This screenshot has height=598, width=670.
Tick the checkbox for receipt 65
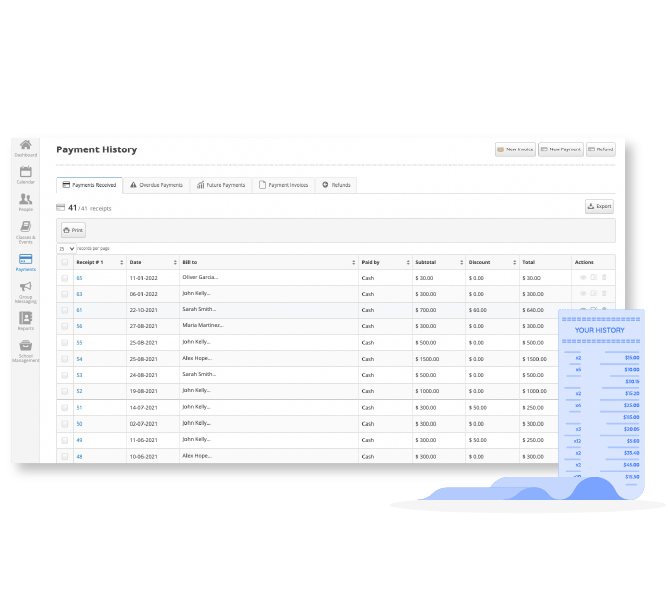click(65, 278)
